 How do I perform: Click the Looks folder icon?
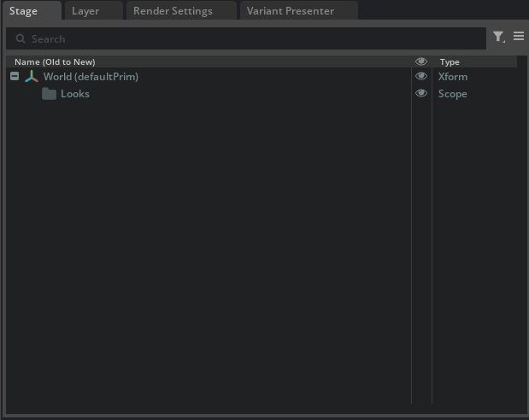tap(49, 94)
